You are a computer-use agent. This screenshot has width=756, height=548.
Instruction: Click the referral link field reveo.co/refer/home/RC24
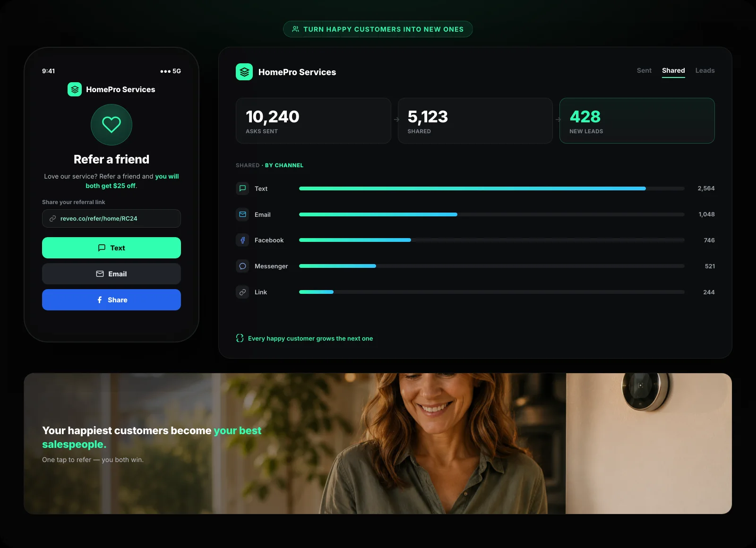112,219
